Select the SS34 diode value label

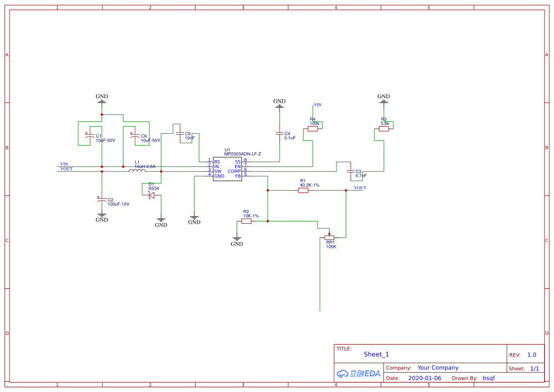154,188
